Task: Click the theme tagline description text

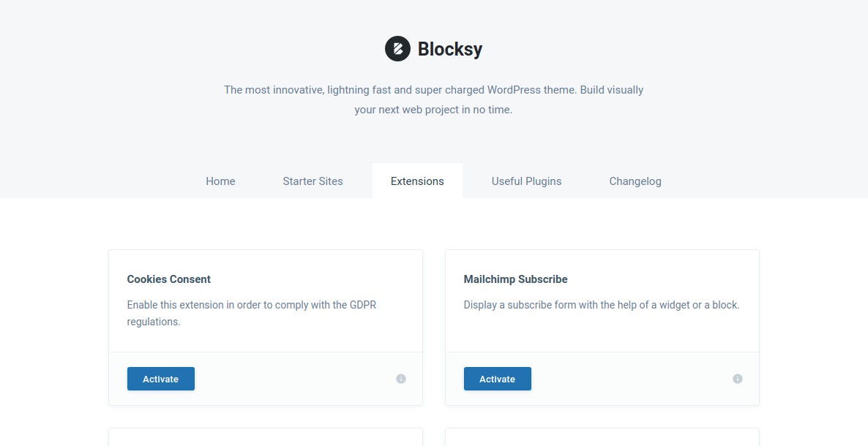Action: tap(433, 99)
